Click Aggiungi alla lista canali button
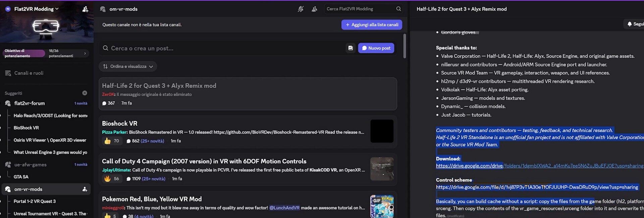644x218 pixels. 372,25
